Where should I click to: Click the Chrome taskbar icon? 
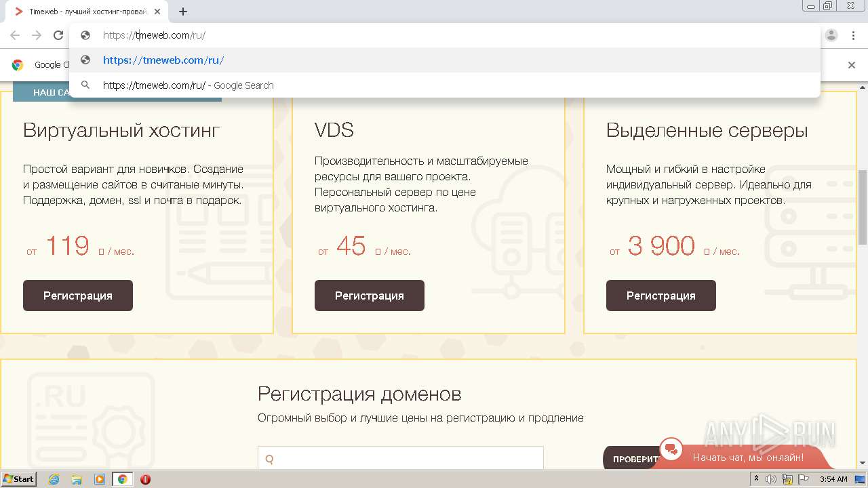pyautogui.click(x=122, y=479)
